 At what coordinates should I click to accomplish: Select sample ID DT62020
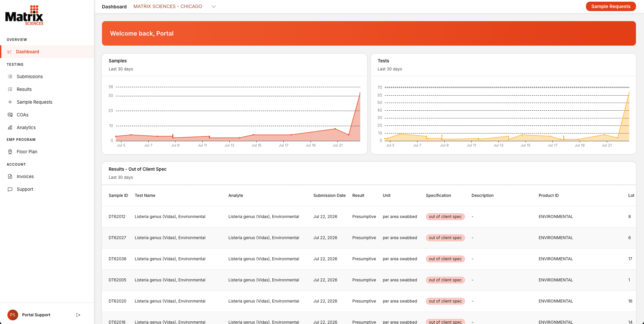(x=117, y=301)
